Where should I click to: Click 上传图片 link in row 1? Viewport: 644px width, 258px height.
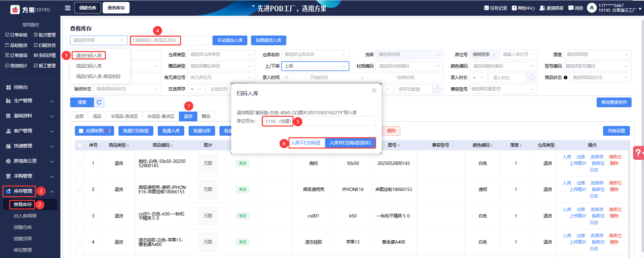[x=578, y=164]
